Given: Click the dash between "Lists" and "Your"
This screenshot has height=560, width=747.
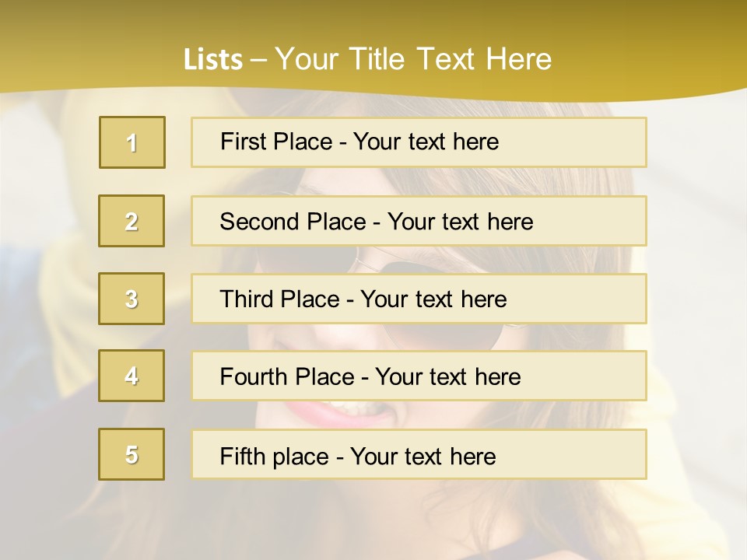Looking at the screenshot, I should tap(259, 60).
